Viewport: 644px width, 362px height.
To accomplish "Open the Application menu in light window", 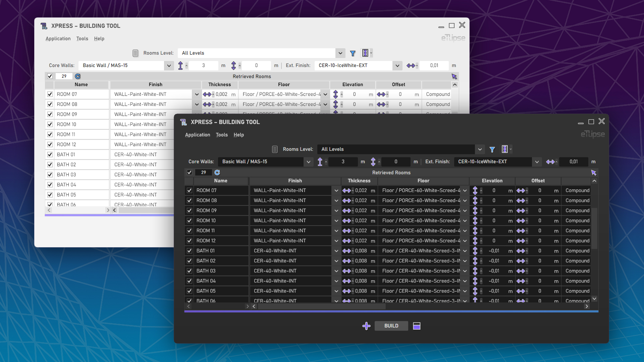I will tap(58, 39).
